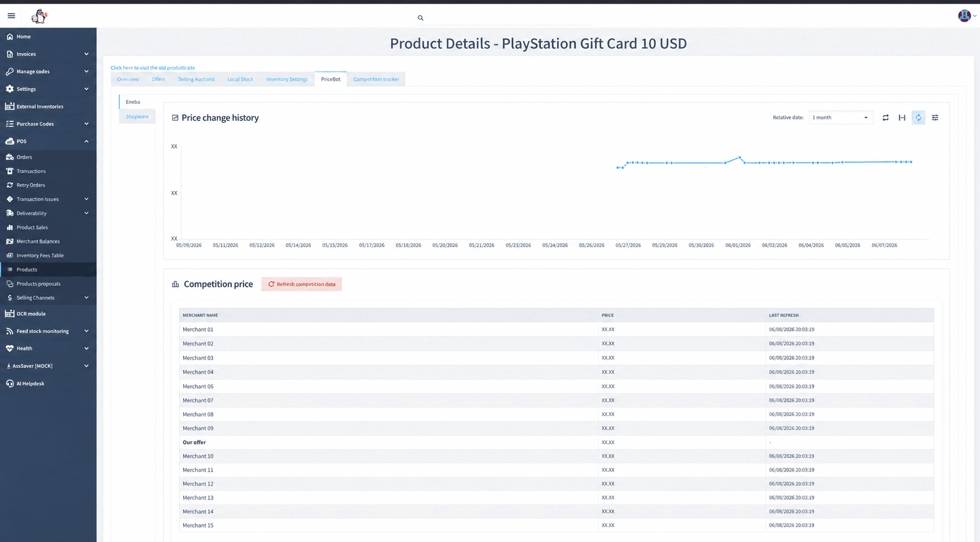Open the Relative date 1 month dropdown
The image size is (980, 542).
click(840, 118)
